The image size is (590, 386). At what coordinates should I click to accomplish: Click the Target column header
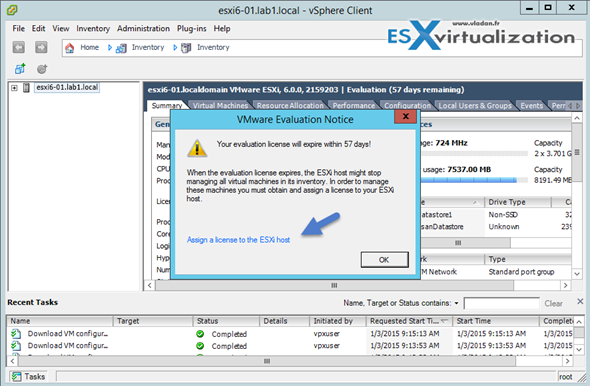(x=153, y=321)
